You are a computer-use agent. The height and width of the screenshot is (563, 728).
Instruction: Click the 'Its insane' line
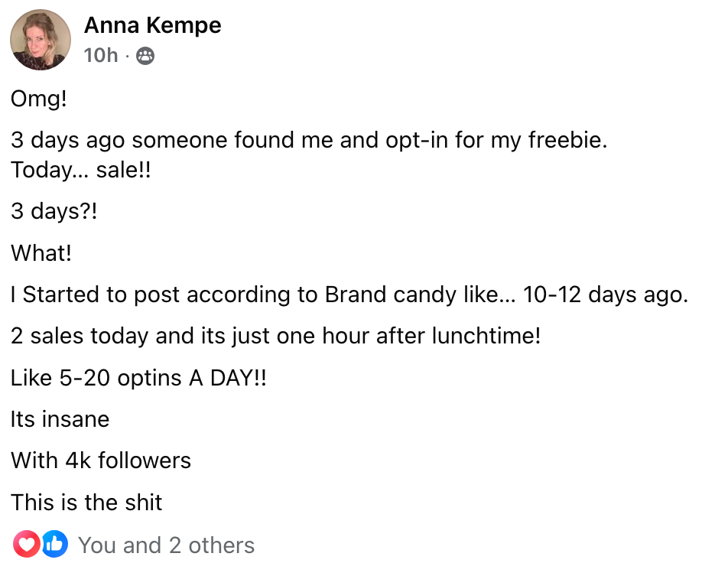pyautogui.click(x=60, y=419)
